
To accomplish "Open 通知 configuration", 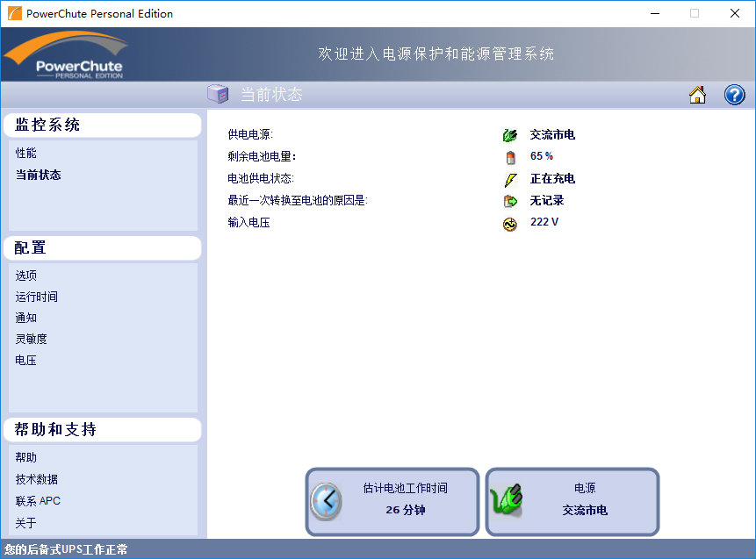I will [x=26, y=318].
